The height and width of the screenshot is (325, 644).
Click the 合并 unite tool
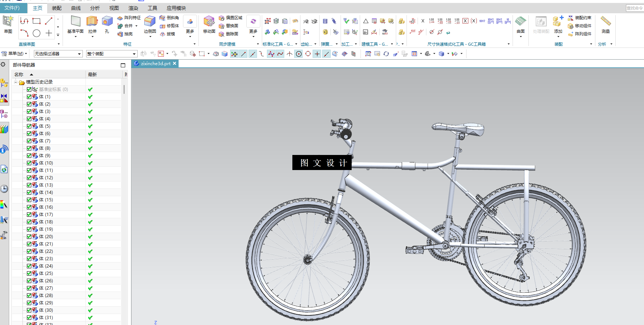(x=125, y=26)
